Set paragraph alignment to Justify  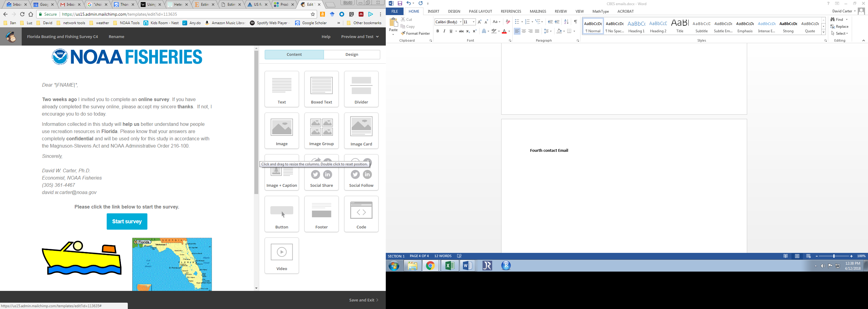[537, 31]
